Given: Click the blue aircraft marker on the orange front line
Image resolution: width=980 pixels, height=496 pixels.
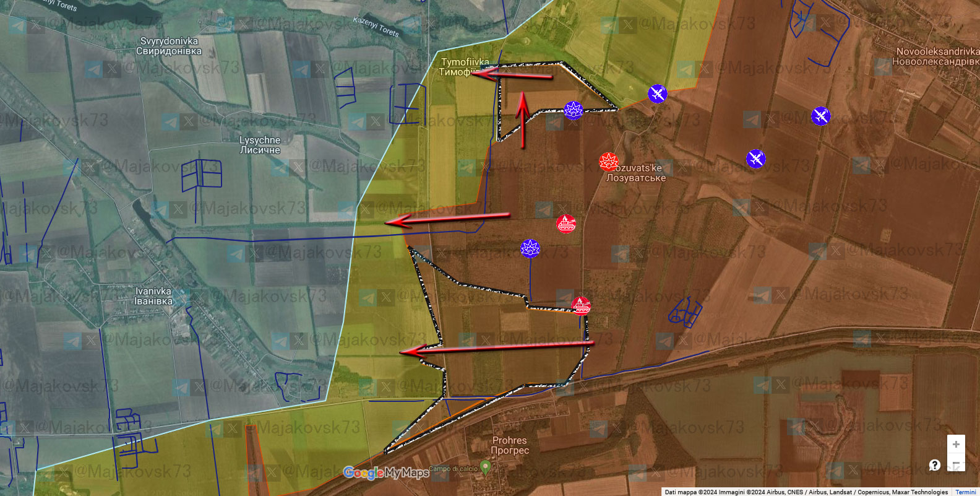Looking at the screenshot, I should point(658,94).
